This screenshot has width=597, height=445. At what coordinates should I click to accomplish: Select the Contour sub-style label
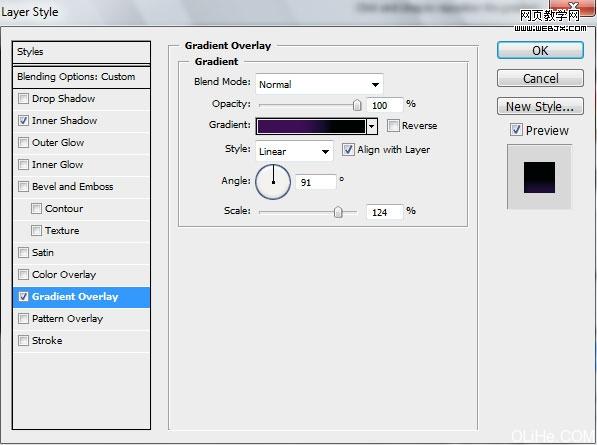[64, 209]
